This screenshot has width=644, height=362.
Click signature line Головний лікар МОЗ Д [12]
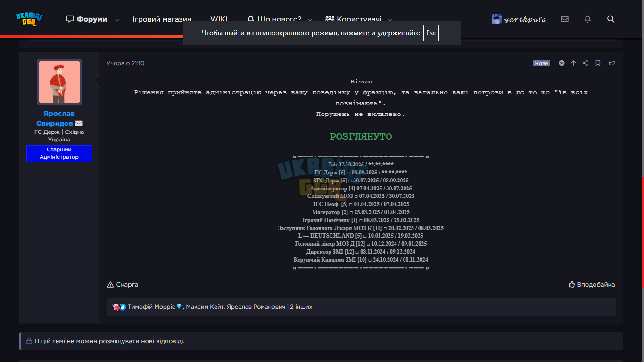361,244
